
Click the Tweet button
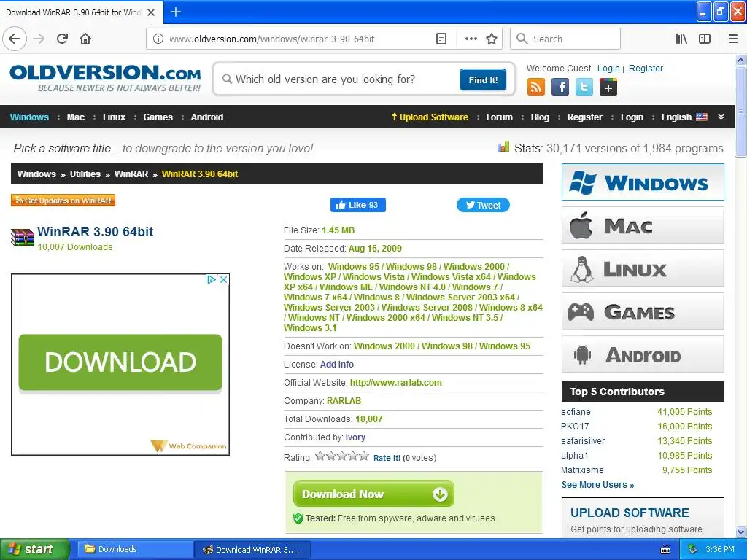483,205
